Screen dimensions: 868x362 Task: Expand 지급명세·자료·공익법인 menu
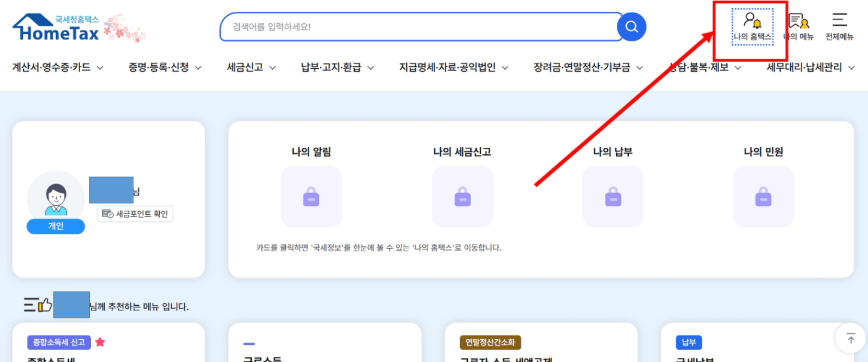click(x=454, y=68)
